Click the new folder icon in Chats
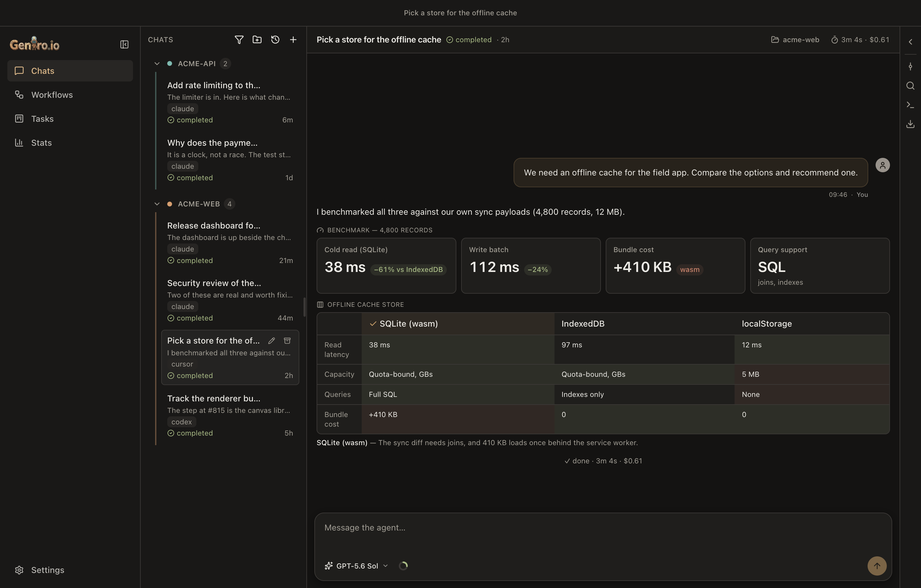Screen dimensions: 921x588 pos(257,40)
